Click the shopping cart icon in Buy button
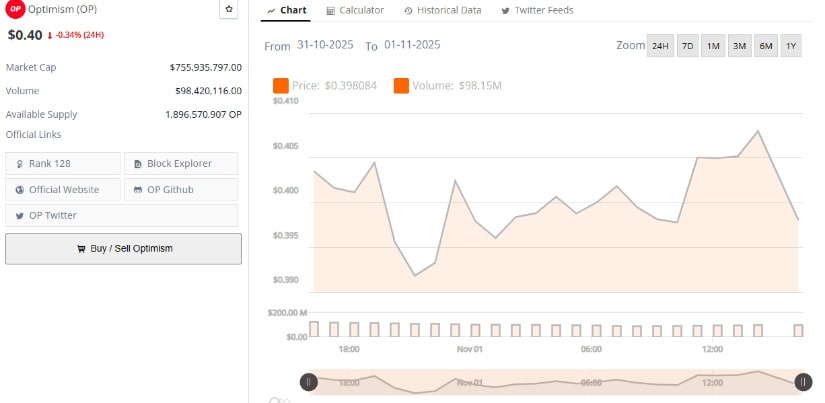This screenshot has height=403, width=825. point(81,249)
